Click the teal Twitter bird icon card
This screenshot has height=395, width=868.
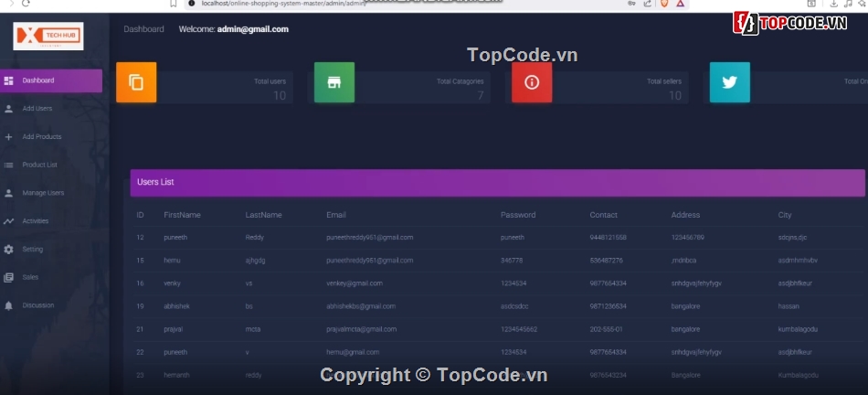pos(730,82)
